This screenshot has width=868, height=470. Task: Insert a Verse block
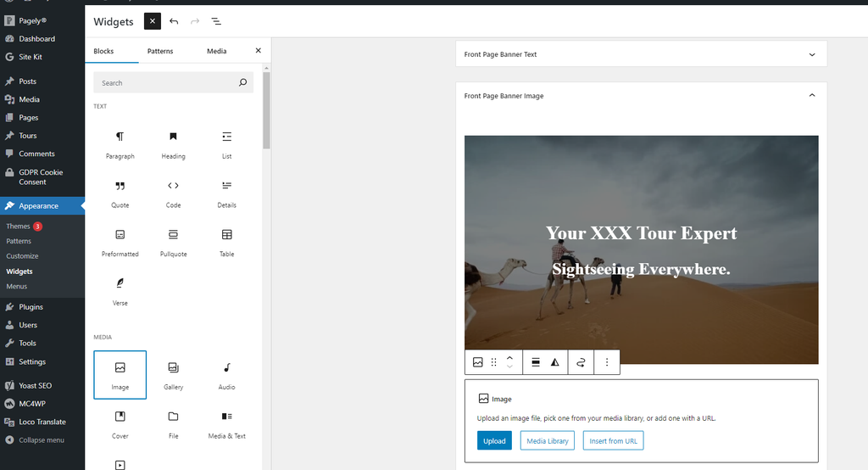tap(120, 292)
